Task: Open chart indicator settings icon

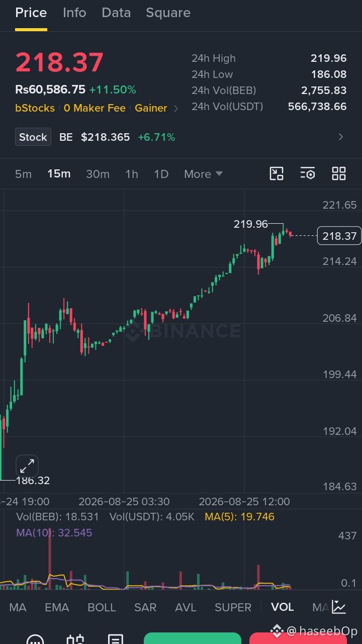Action: 308,174
